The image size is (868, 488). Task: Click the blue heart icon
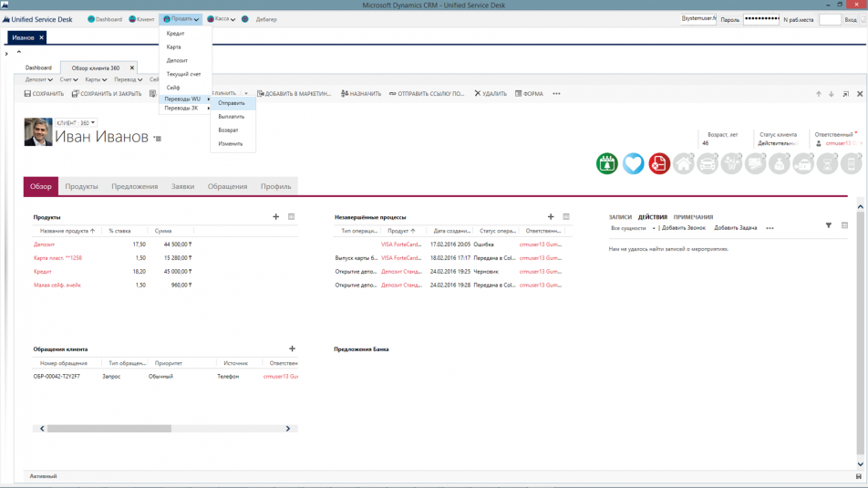[x=633, y=163]
